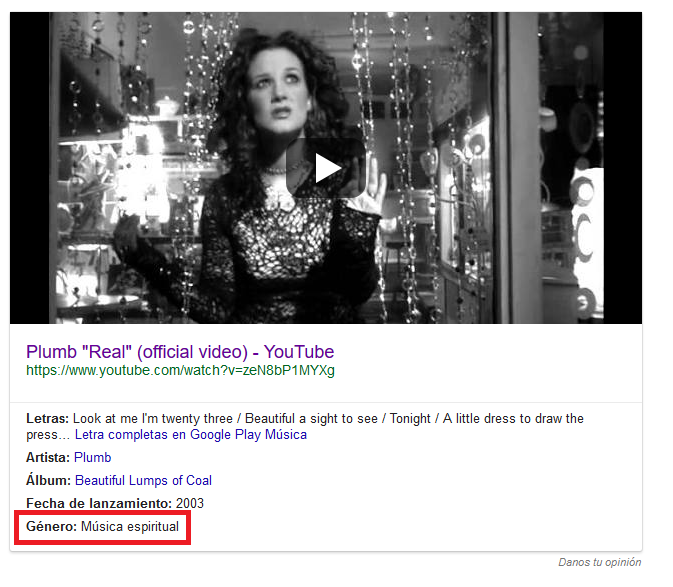Screen dimensions: 673x587
Task: Click the right black bar of the video
Action: 623,168
